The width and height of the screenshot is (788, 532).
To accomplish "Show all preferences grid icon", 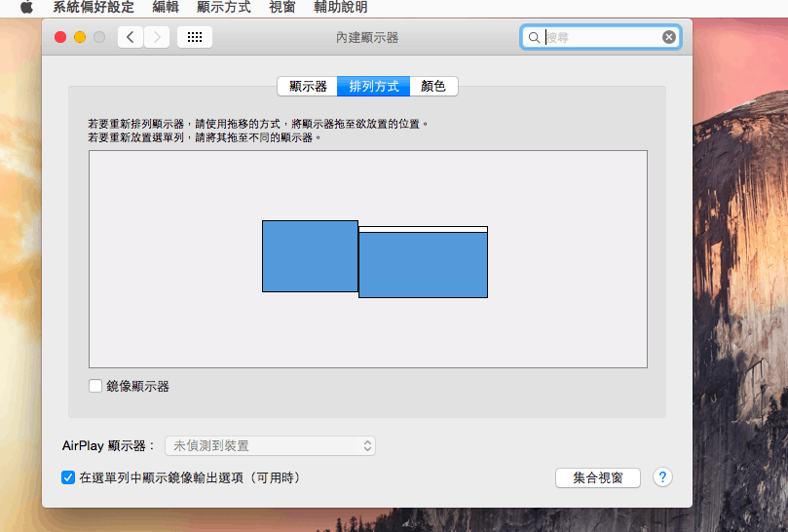I will pos(195,37).
